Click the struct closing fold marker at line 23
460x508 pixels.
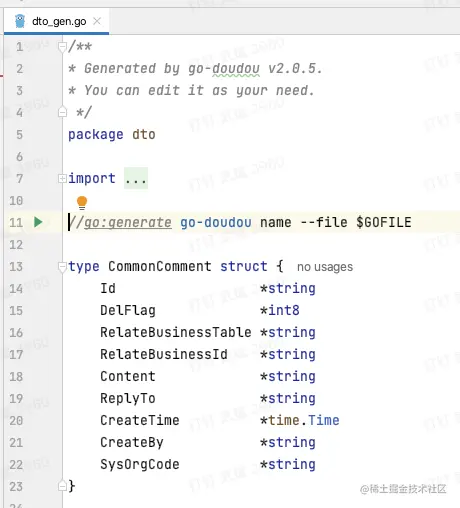[62, 486]
